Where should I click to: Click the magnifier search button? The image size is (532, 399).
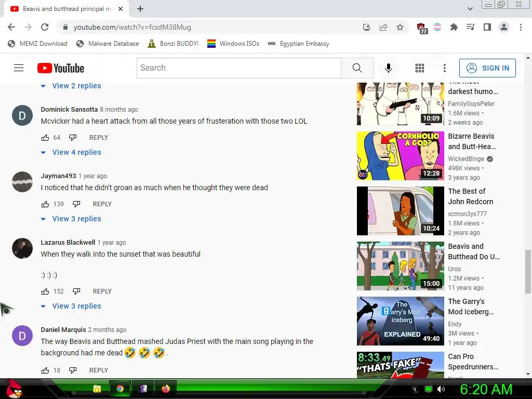point(357,68)
